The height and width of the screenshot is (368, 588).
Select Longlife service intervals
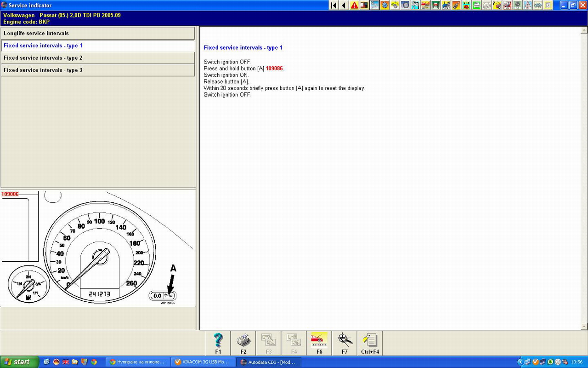coord(98,33)
